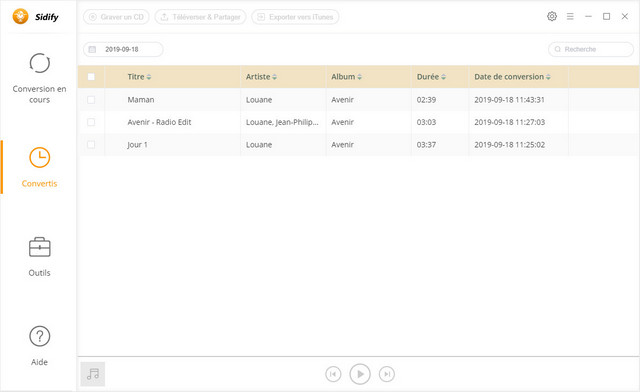Focus the Recherche search field
The image size is (640, 392).
pyautogui.click(x=591, y=49)
